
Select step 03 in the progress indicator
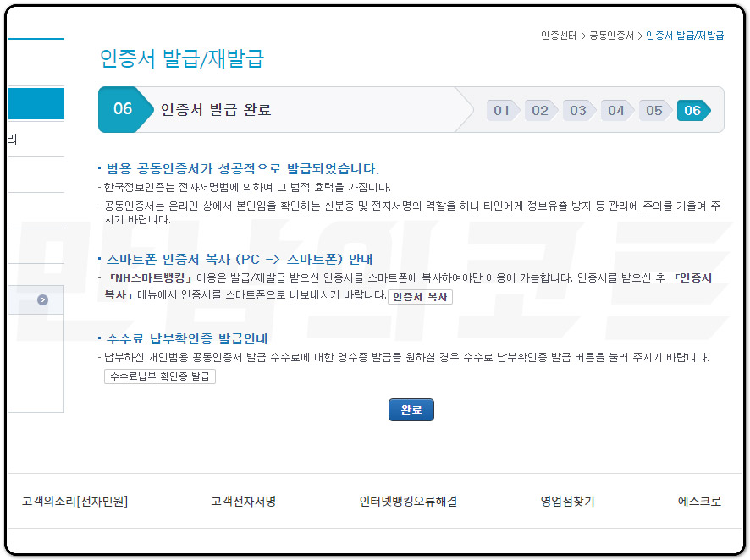tap(577, 110)
